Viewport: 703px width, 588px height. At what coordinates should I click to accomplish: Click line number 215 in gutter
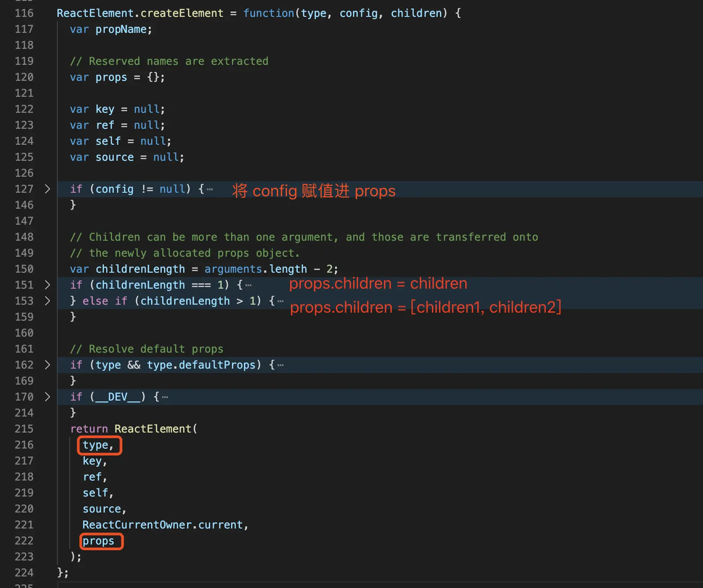point(24,429)
